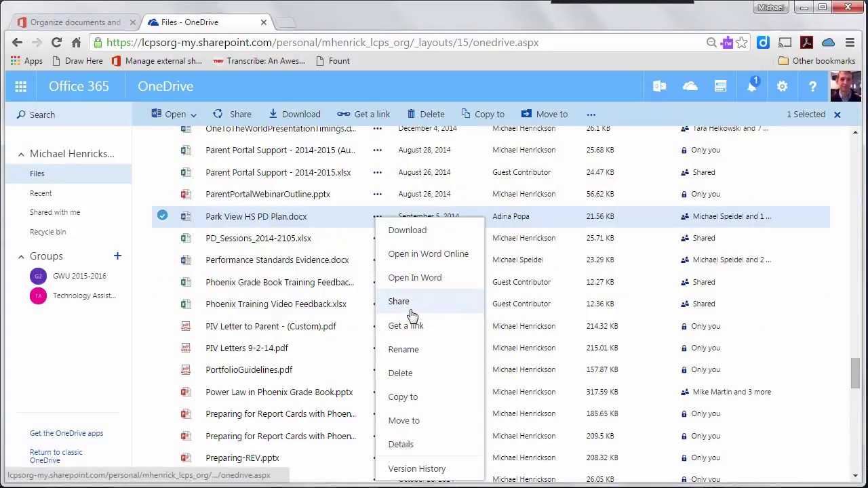Open GWU 2015-2016 group

(79, 276)
